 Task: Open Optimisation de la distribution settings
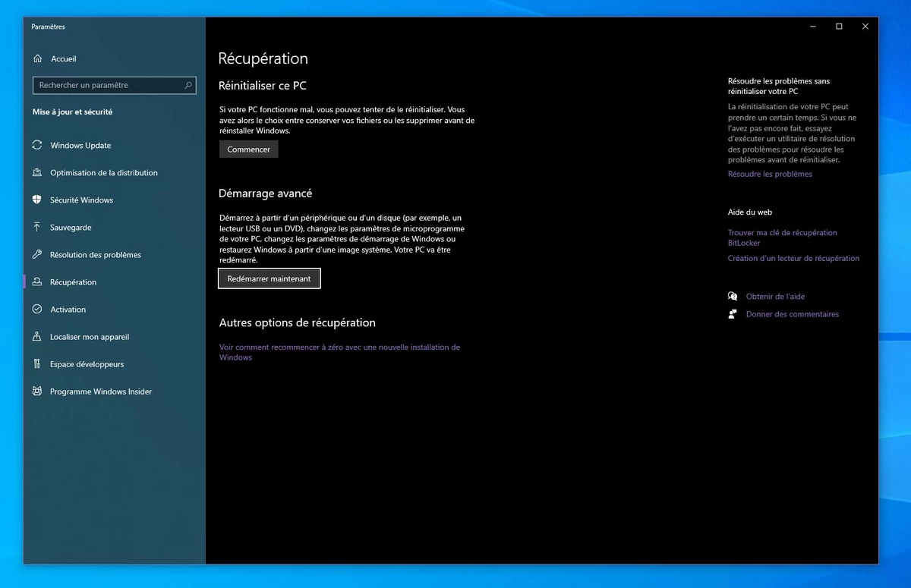(x=102, y=172)
